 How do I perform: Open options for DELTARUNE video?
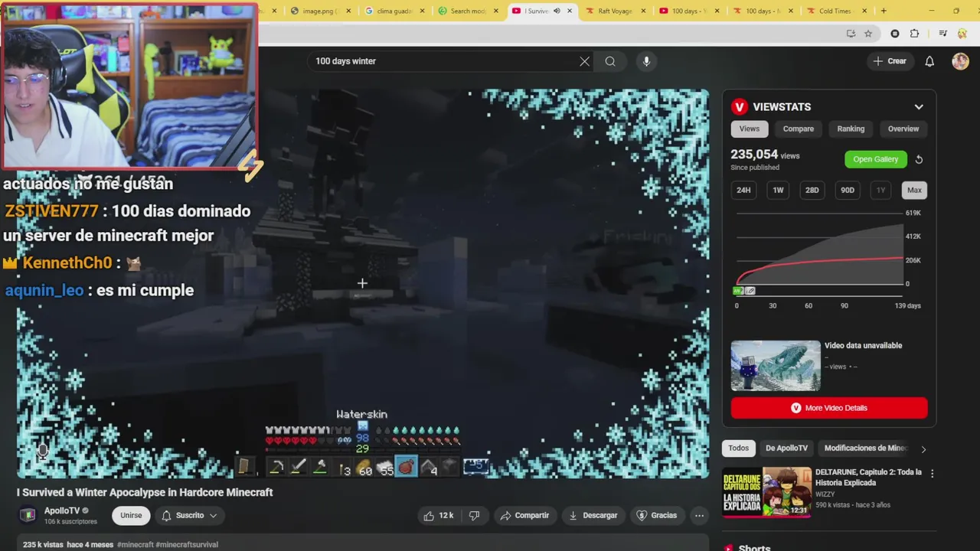pos(932,474)
